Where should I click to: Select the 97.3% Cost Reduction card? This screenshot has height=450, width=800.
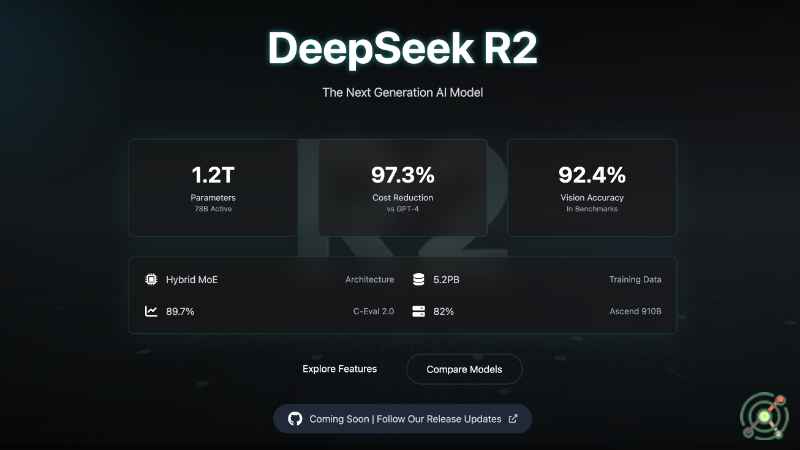(x=402, y=187)
